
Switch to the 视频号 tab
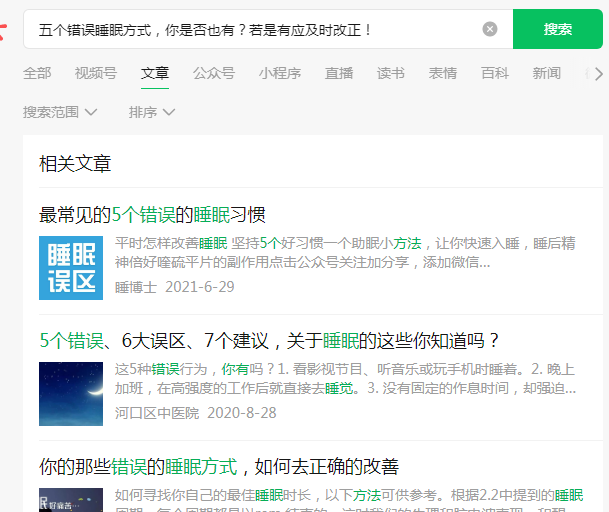pos(96,73)
